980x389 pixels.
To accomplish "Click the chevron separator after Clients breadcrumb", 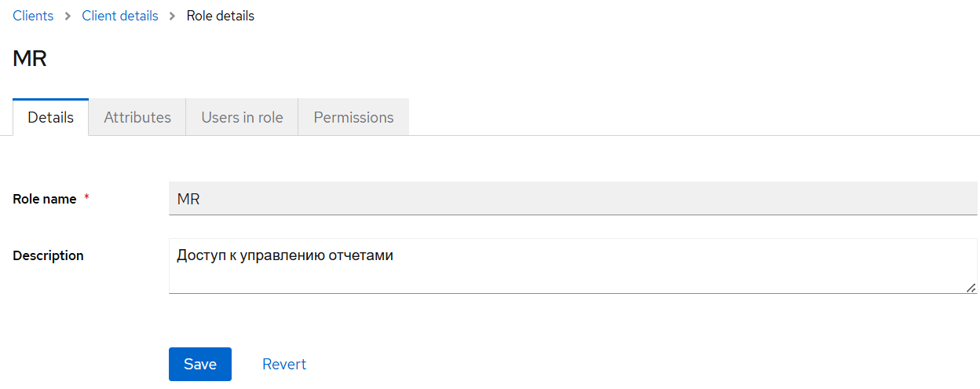I will coord(68,17).
